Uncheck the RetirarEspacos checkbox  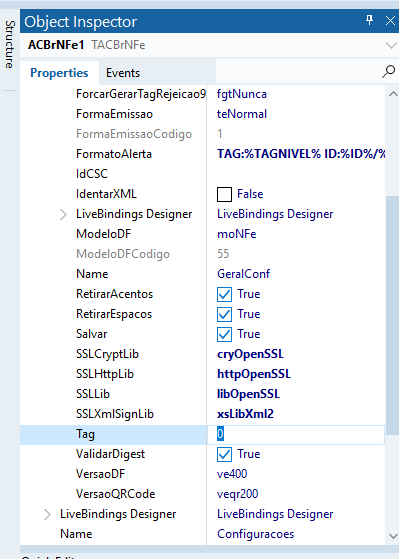click(x=224, y=314)
